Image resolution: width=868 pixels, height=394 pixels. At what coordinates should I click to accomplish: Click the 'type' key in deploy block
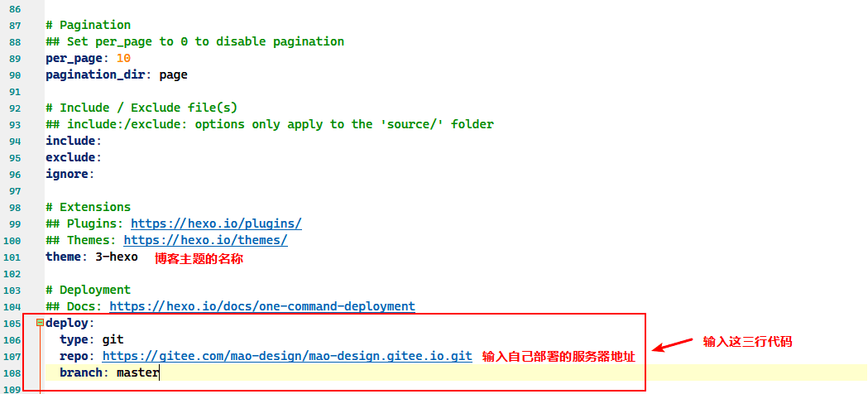(74, 339)
